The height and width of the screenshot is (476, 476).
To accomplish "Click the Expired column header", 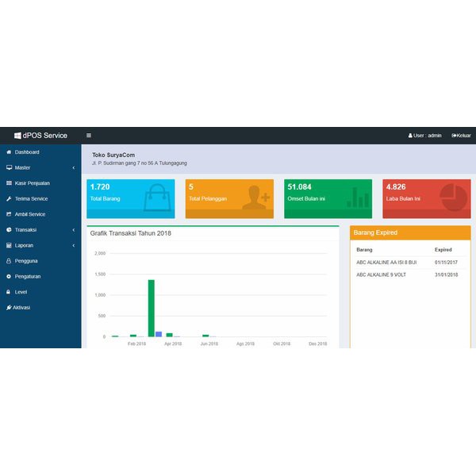I will [443, 250].
